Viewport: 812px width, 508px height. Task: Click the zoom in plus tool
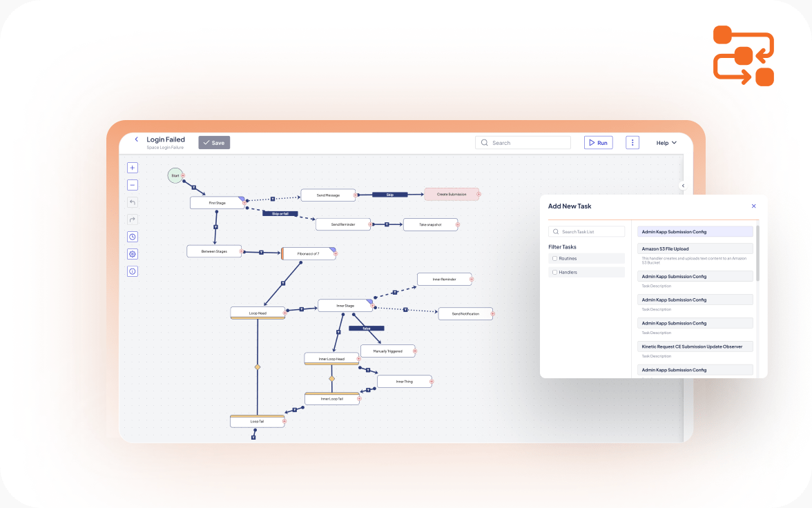[133, 168]
